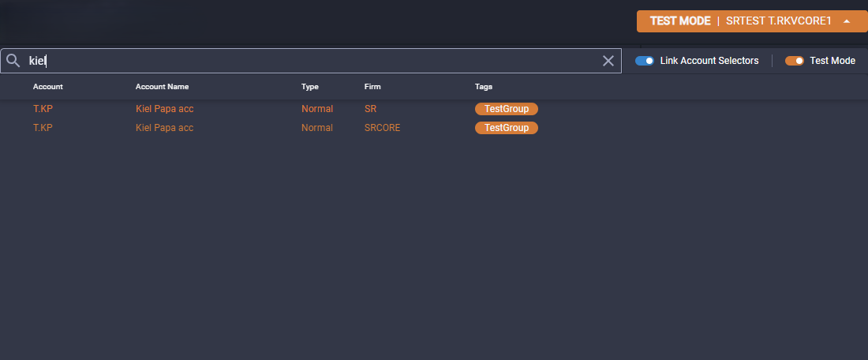Image resolution: width=868 pixels, height=360 pixels.
Task: Click TestGroup tag in SRCORE row
Action: tap(507, 128)
